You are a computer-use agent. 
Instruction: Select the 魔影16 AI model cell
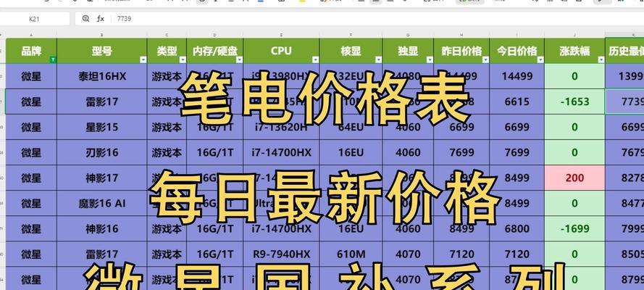pos(102,204)
